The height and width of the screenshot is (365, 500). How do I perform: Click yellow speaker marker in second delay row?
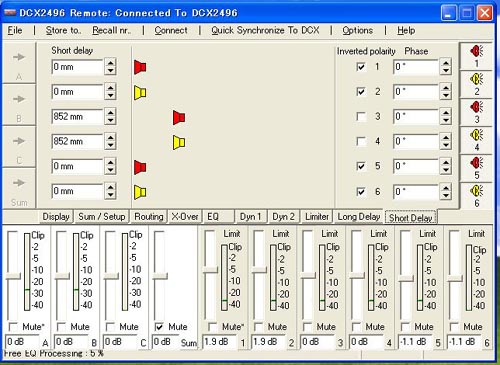pyautogui.click(x=140, y=92)
